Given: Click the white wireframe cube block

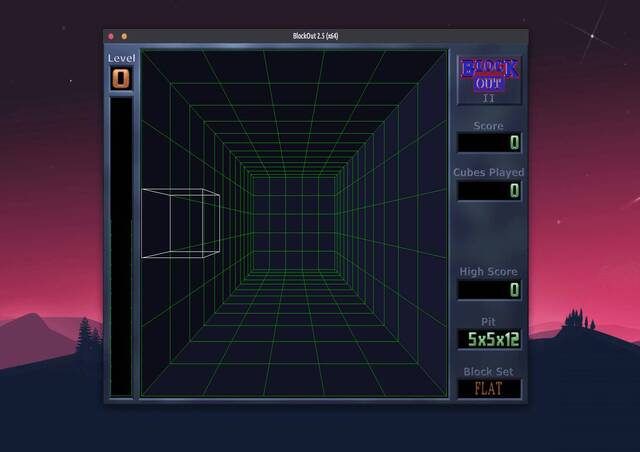Looking at the screenshot, I should 180,223.
